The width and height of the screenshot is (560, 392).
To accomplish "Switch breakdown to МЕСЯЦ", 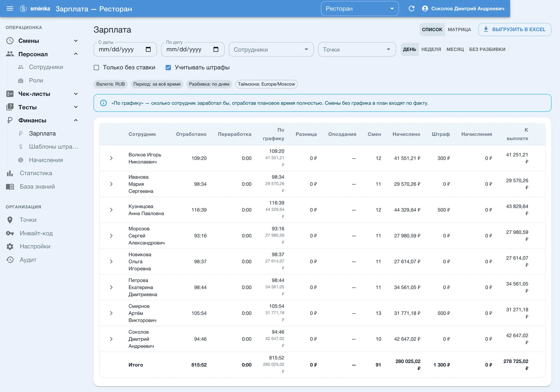I will 455,49.
